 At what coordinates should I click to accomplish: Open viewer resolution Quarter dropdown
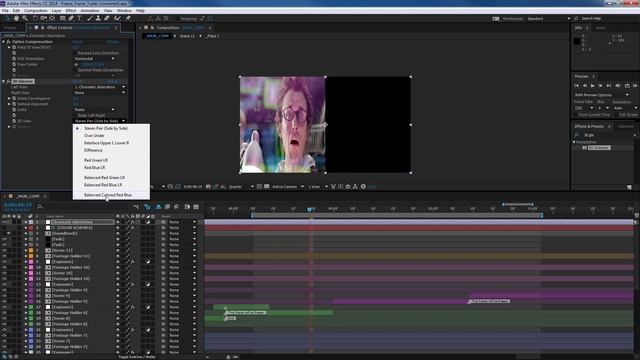[x=241, y=187]
